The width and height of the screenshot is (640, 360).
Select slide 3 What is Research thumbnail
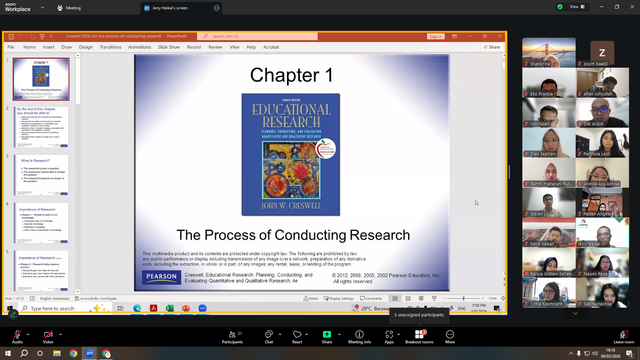pyautogui.click(x=41, y=175)
